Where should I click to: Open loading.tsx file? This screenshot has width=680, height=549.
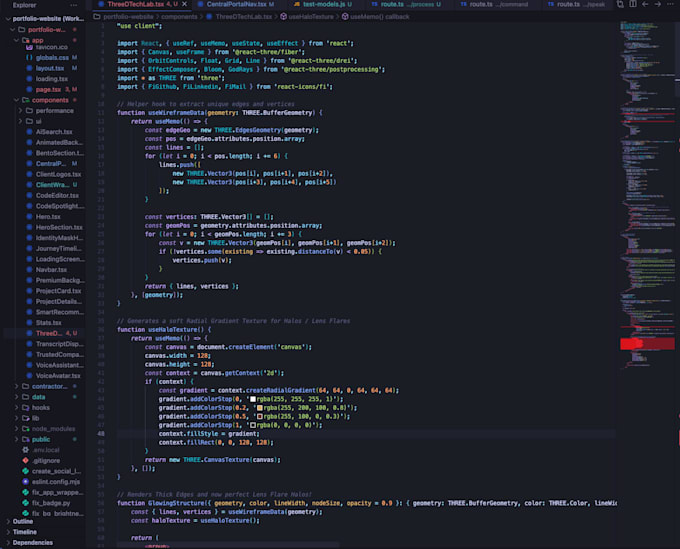coord(52,78)
